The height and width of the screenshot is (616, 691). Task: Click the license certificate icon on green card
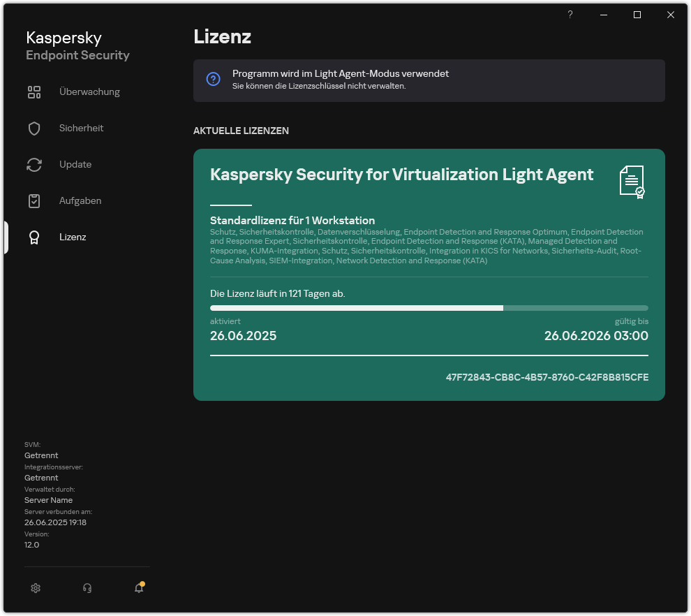coord(632,182)
